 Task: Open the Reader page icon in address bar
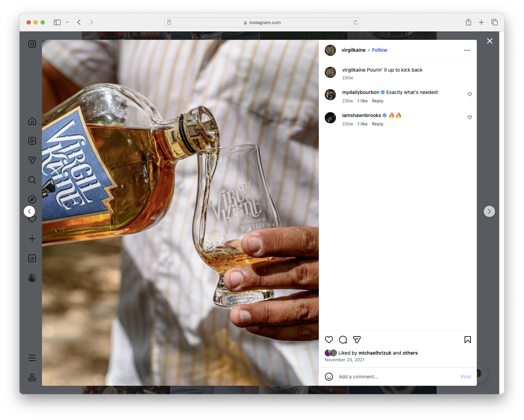(x=169, y=22)
